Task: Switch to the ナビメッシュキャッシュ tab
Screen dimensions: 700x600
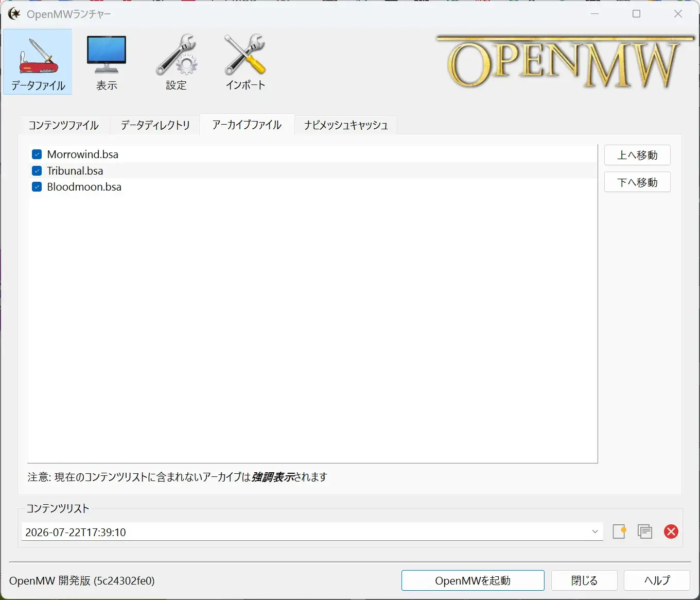Action: (346, 125)
